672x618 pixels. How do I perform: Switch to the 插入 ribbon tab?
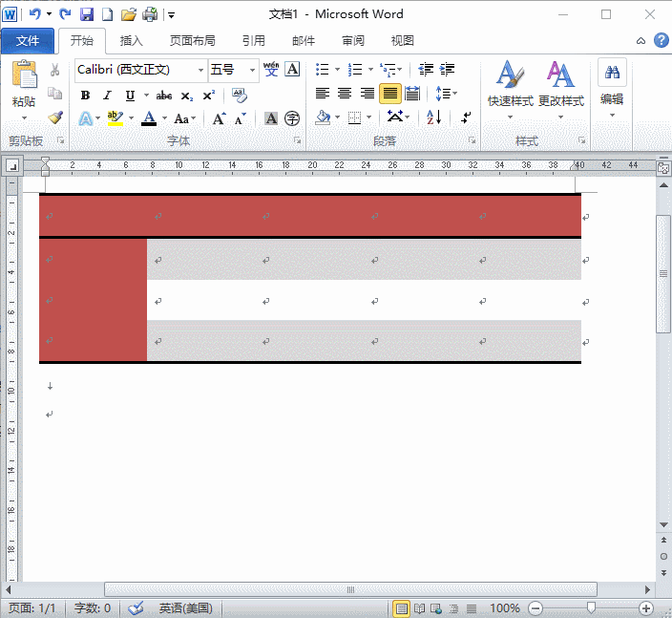click(132, 41)
